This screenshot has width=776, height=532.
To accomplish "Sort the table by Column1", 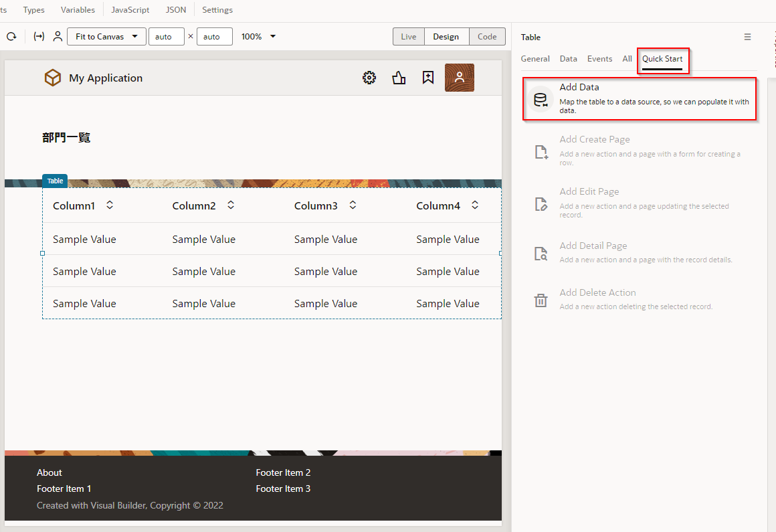I will click(110, 205).
